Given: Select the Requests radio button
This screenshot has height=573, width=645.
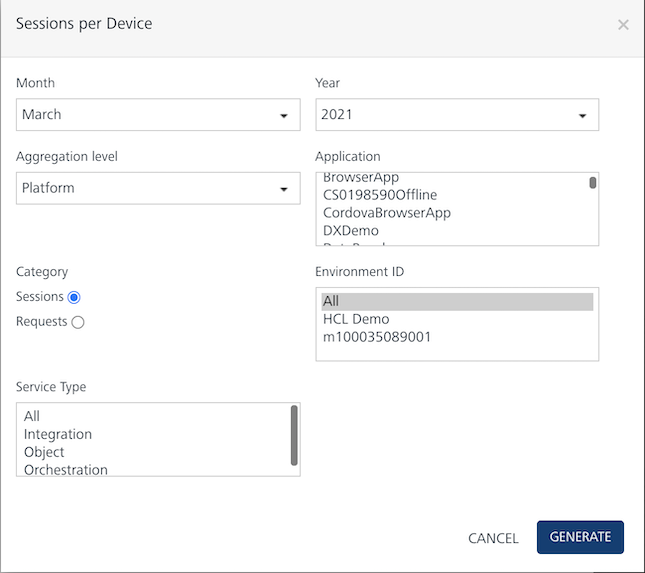Looking at the screenshot, I should click(x=78, y=322).
